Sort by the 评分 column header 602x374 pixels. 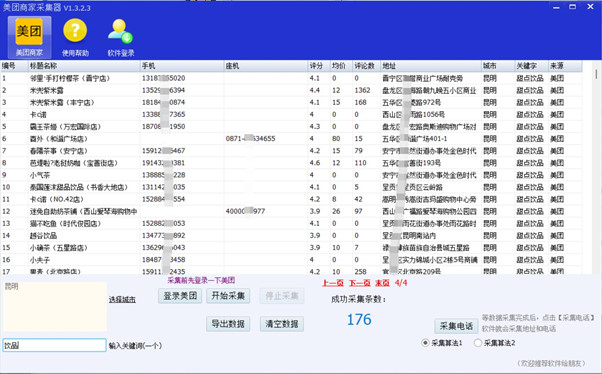pos(319,66)
